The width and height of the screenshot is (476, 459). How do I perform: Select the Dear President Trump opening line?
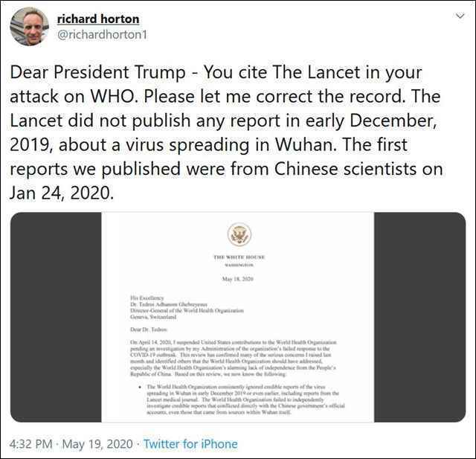click(x=216, y=72)
